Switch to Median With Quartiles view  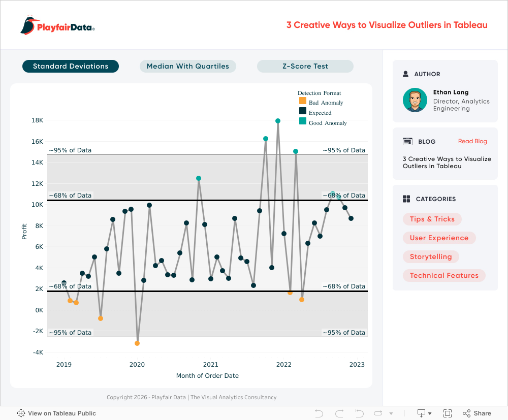coord(188,67)
